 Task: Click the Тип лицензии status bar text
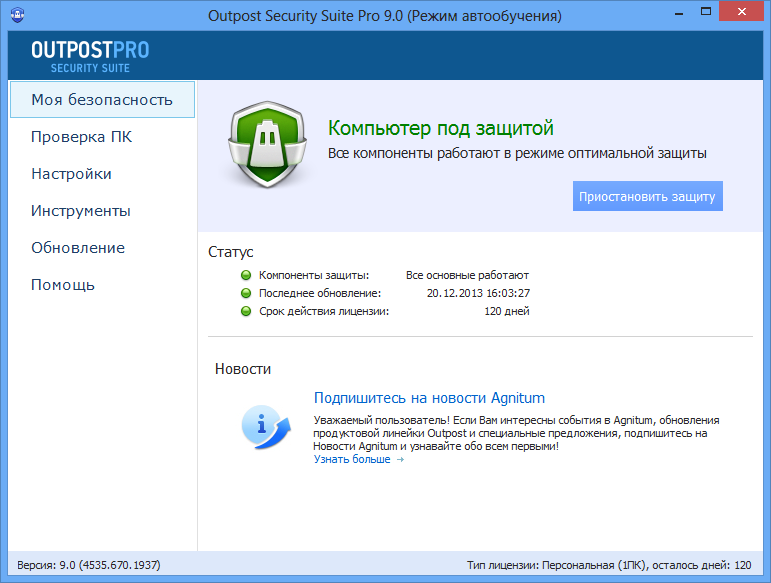click(609, 565)
